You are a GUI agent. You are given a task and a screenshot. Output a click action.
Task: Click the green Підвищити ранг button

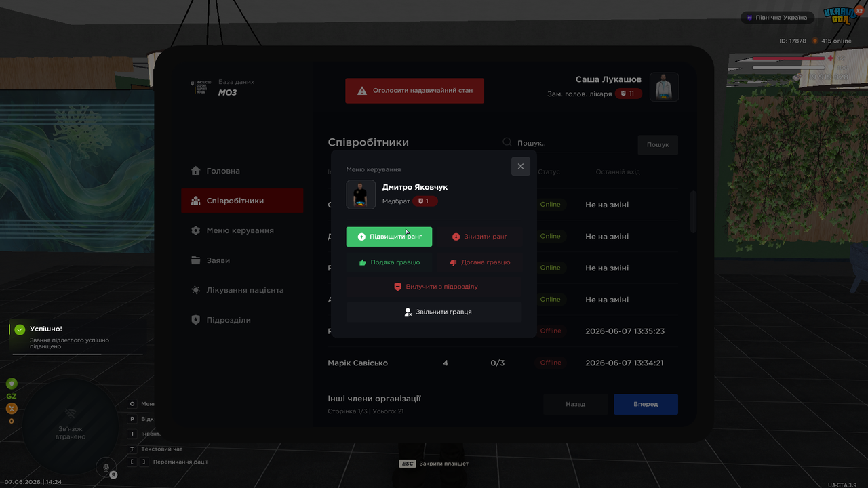(x=389, y=237)
